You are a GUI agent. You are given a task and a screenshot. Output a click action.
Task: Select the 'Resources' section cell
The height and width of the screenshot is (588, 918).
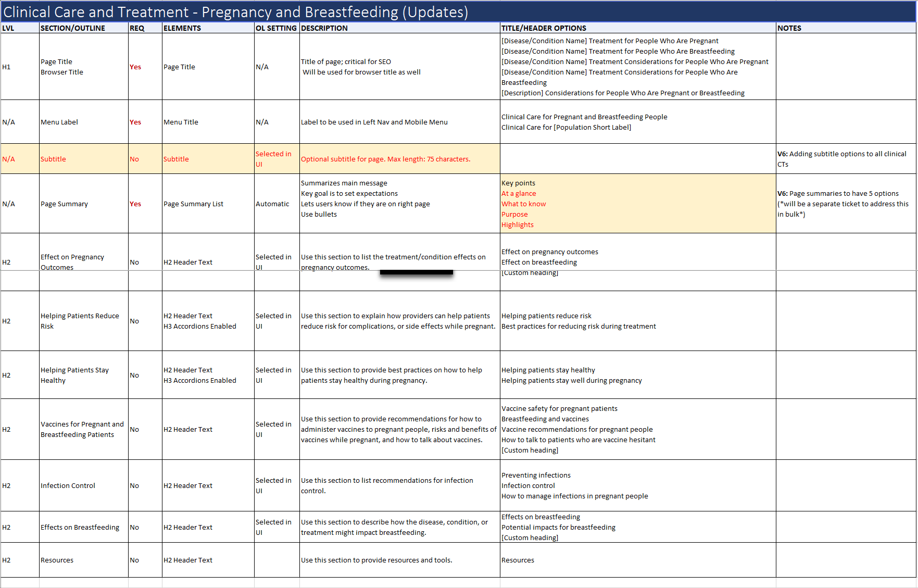tap(84, 560)
